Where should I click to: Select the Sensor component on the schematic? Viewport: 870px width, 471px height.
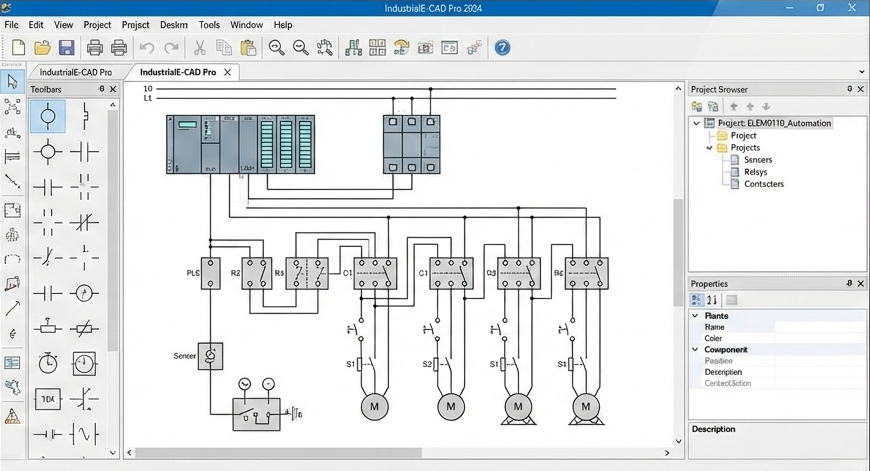(x=210, y=356)
